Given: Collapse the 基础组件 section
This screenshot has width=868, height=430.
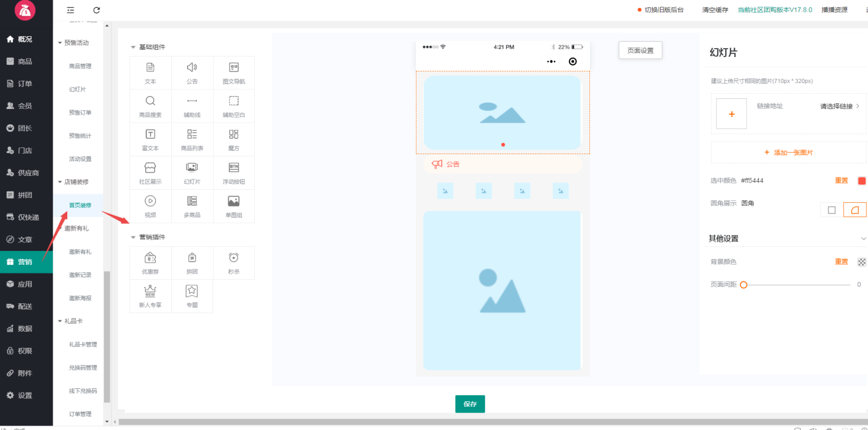Looking at the screenshot, I should tap(134, 47).
